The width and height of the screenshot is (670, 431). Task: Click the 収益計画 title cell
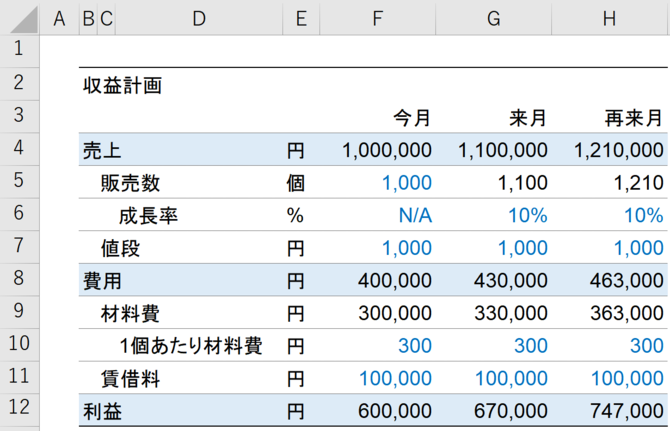tap(123, 85)
